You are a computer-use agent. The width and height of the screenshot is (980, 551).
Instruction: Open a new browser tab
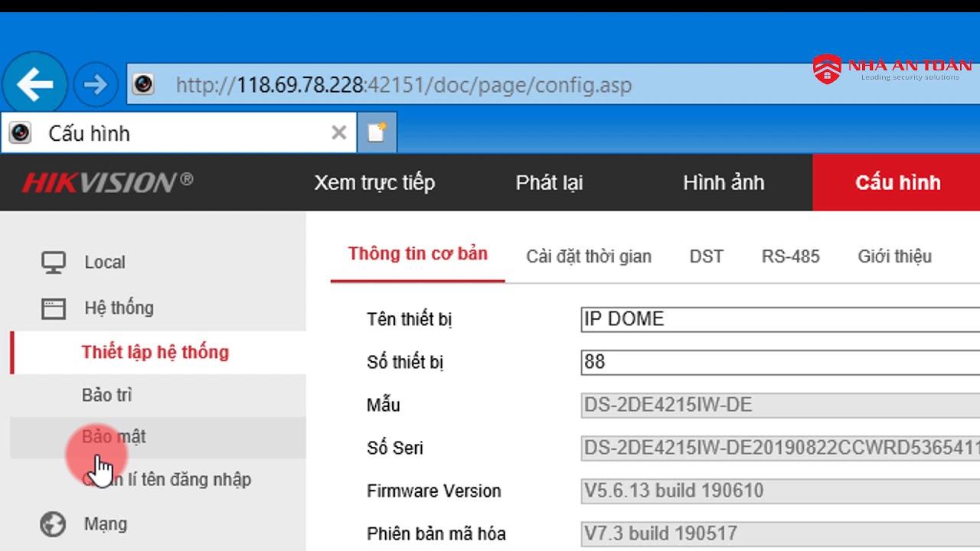point(377,132)
